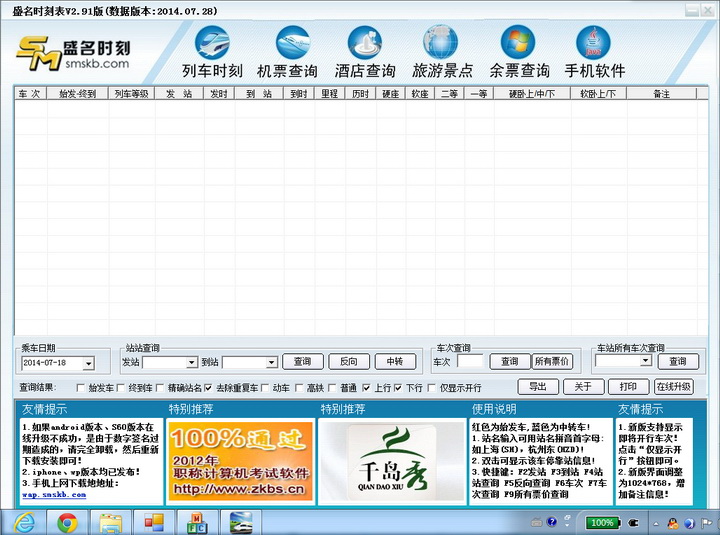Expand the 车站所有车次查询 station dropdown
The width and height of the screenshot is (720, 535).
tap(646, 360)
